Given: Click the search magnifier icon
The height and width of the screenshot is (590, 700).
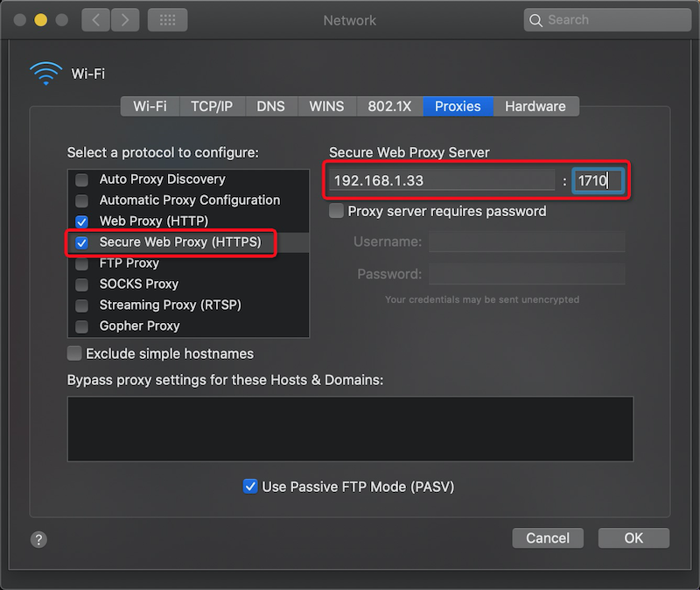Looking at the screenshot, I should coord(536,20).
